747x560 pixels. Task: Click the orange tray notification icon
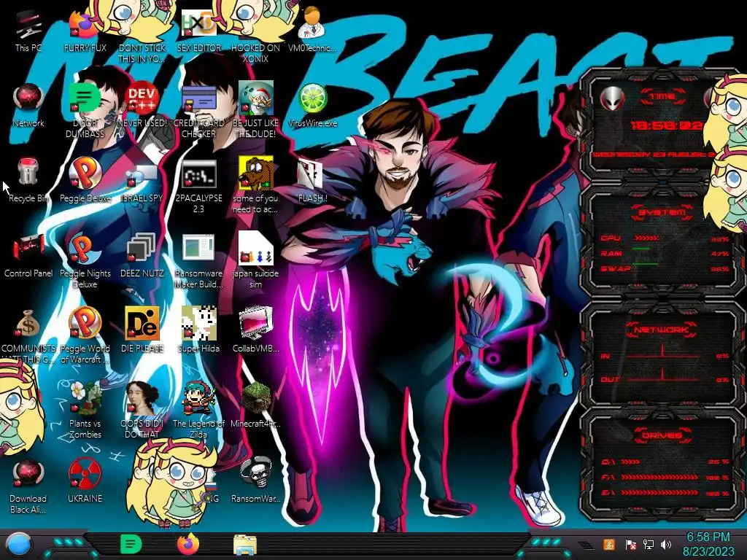tap(609, 544)
